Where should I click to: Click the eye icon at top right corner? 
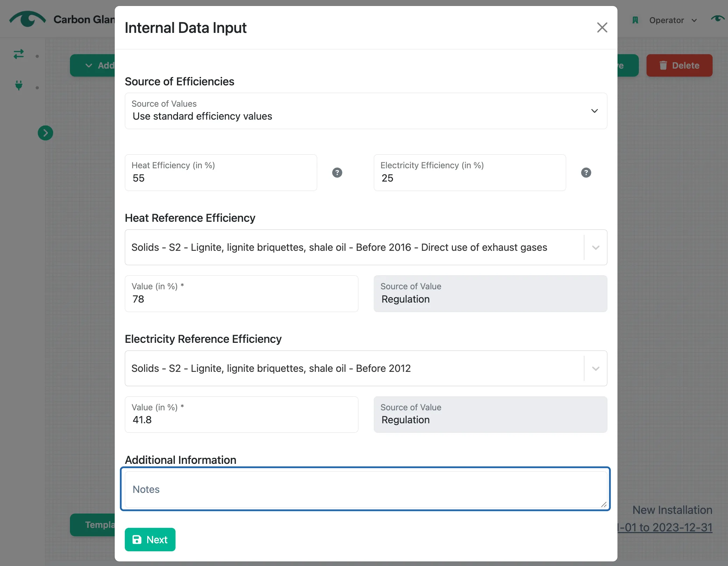pyautogui.click(x=718, y=19)
